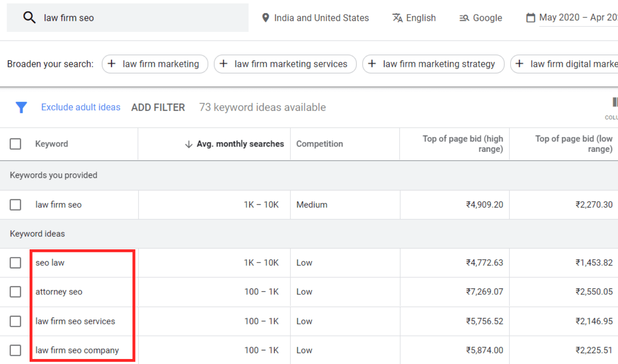
Task: Click the calendar date range icon
Action: (530, 18)
